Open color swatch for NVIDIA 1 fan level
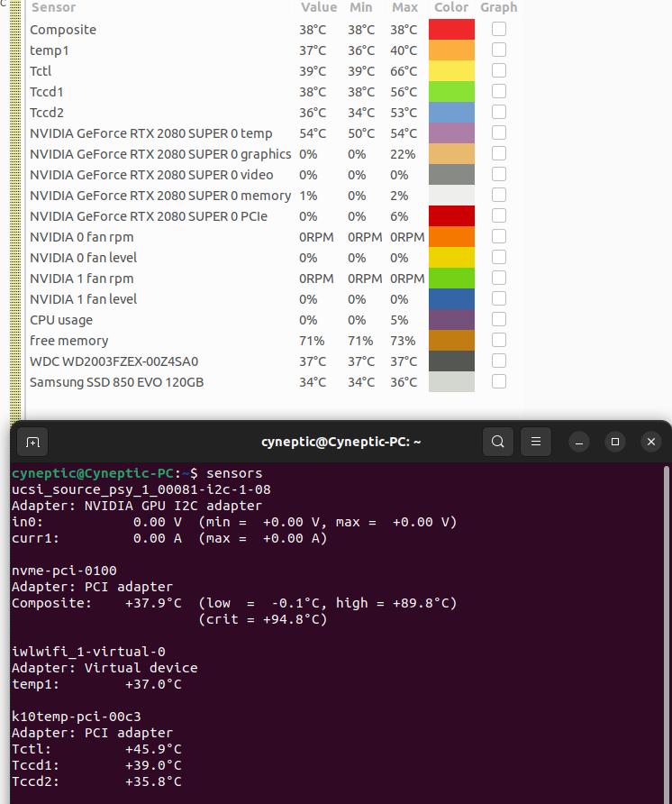This screenshot has height=804, width=672. tap(451, 299)
